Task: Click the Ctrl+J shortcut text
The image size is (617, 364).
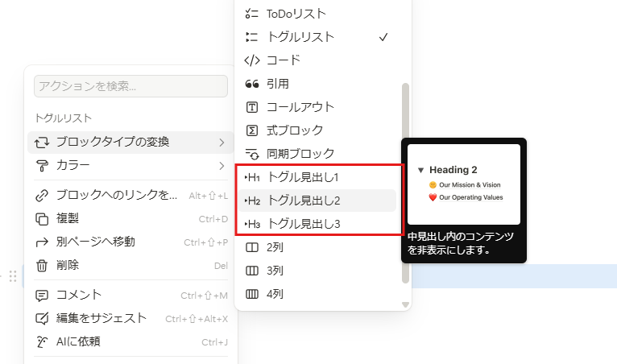Action: point(214,342)
